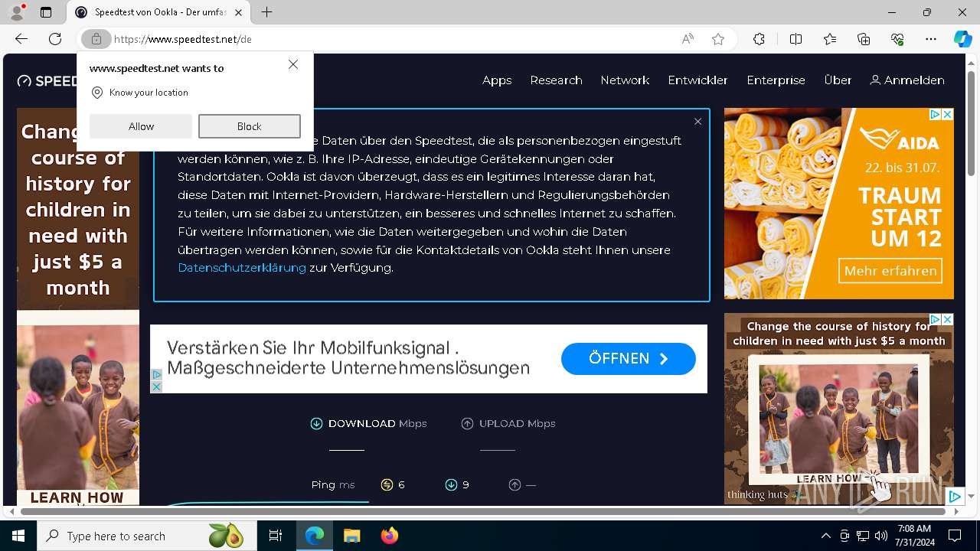Open a new browser tab
This screenshot has height=551, width=980.
tap(266, 12)
